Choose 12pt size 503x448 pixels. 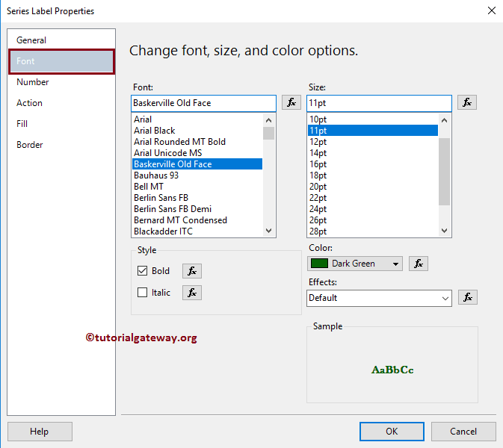373,142
